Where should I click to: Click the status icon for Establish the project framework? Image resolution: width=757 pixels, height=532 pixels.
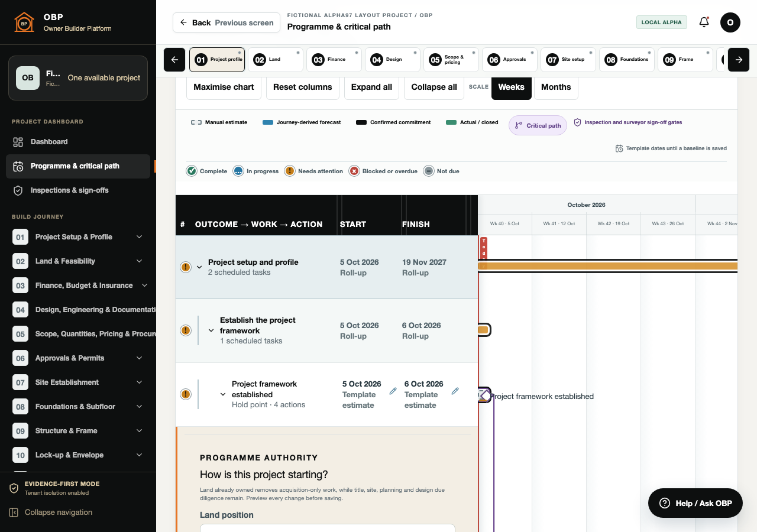[x=186, y=330]
